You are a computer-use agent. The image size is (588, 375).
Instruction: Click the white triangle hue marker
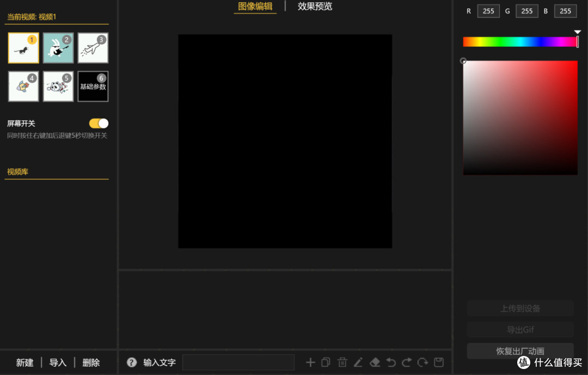(578, 32)
